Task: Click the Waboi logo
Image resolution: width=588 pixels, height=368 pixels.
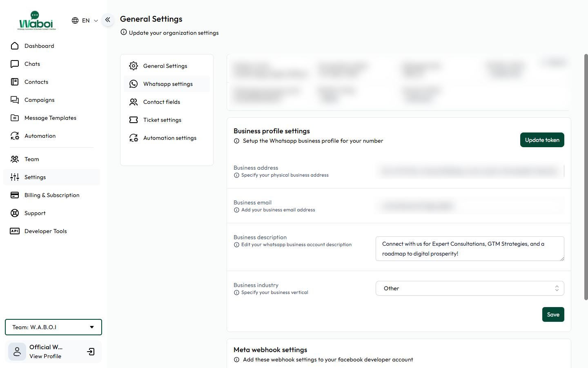Action: point(37,21)
